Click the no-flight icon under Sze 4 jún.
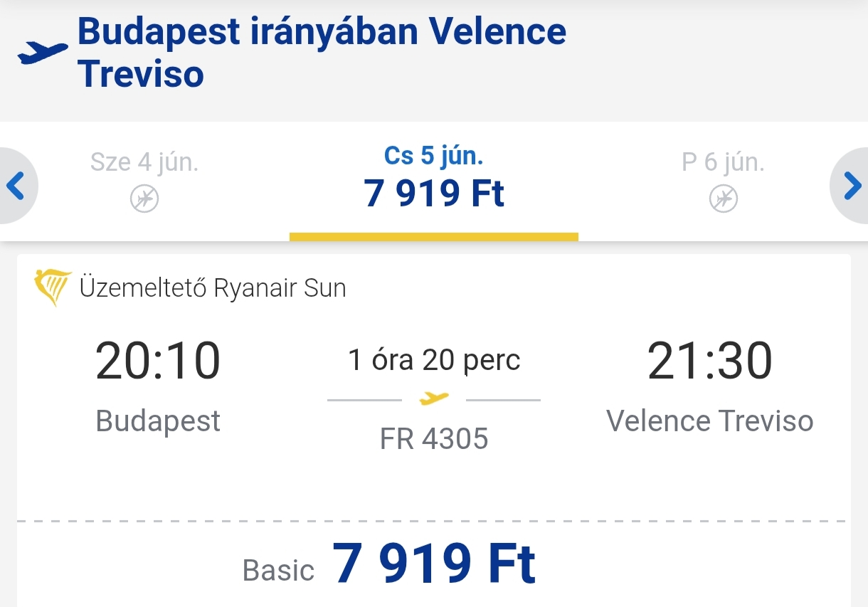Image resolution: width=868 pixels, height=607 pixels. point(144,199)
